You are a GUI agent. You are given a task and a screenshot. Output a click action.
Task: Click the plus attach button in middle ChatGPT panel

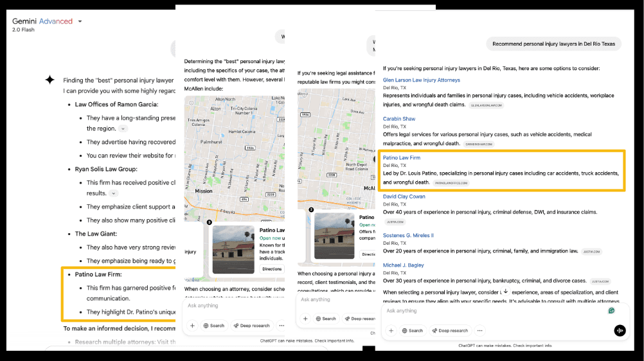pos(305,319)
